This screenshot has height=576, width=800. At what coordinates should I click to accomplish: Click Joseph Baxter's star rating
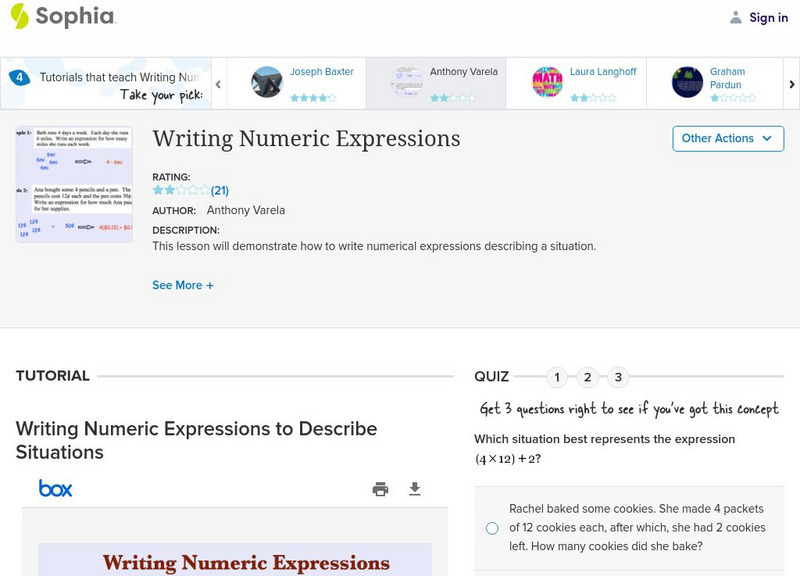tap(313, 97)
